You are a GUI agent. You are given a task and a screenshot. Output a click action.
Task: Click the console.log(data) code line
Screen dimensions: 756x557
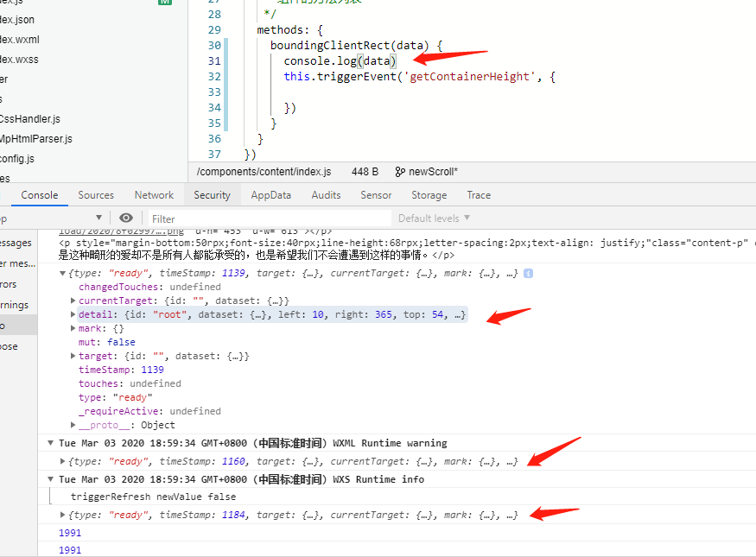(340, 61)
